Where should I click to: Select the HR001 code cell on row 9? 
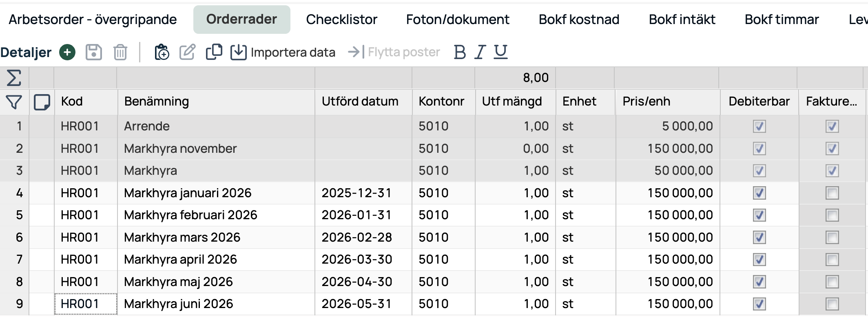[85, 304]
